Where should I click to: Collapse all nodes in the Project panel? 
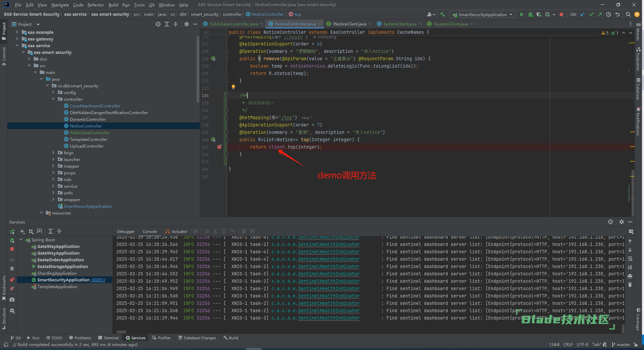pyautogui.click(x=176, y=24)
